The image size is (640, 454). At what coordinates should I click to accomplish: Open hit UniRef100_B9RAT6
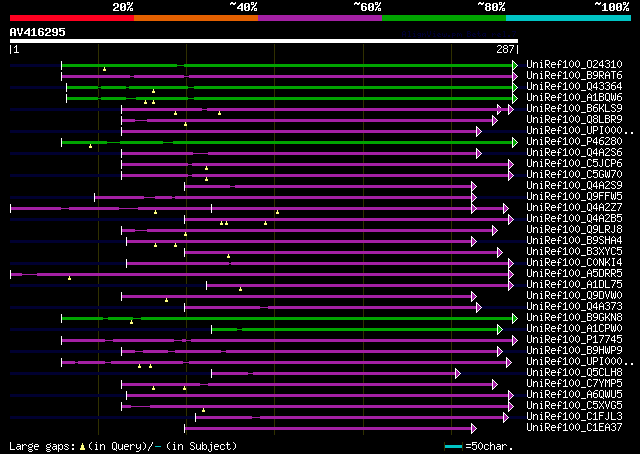click(574, 76)
